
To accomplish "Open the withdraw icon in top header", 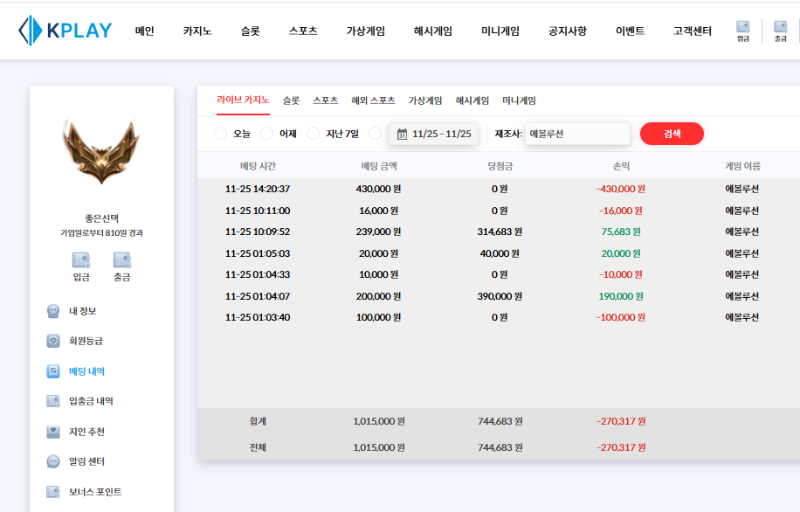I will pyautogui.click(x=780, y=31).
